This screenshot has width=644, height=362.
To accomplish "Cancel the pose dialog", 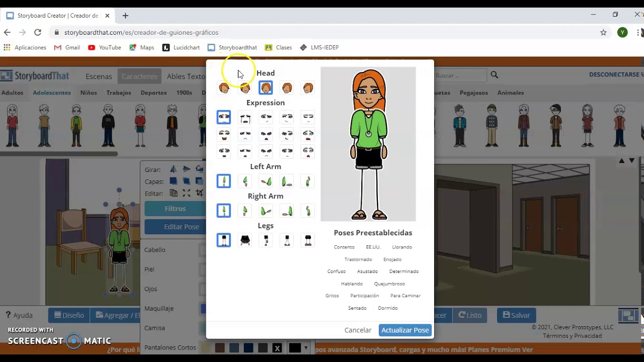I will (x=358, y=330).
